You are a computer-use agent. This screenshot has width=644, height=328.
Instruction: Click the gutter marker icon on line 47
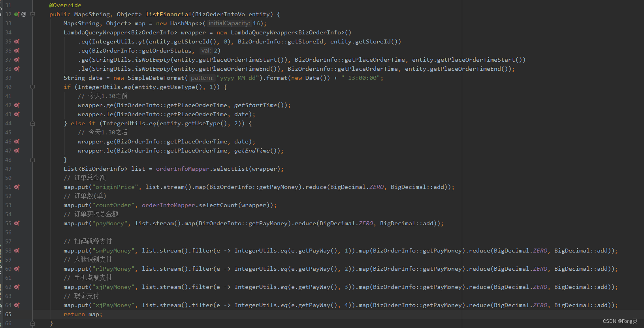[17, 151]
